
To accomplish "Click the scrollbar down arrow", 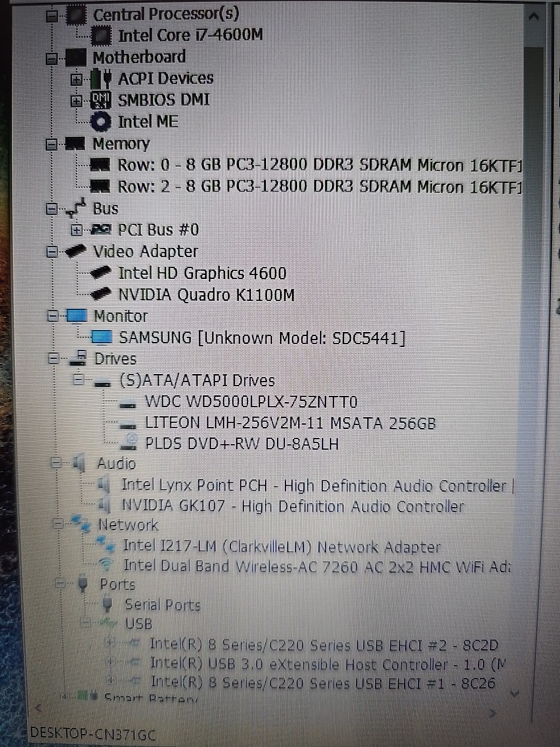I will pos(515,693).
